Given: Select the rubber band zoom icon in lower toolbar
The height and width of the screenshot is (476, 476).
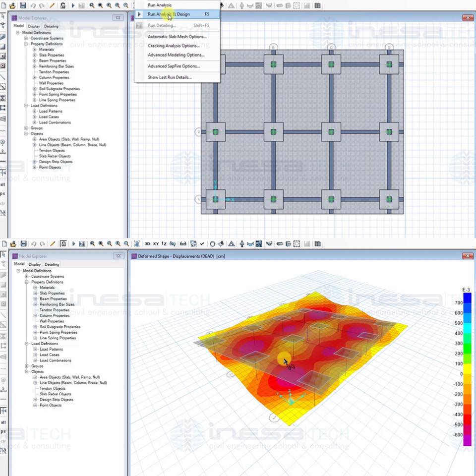Looking at the screenshot, I should 92,244.
